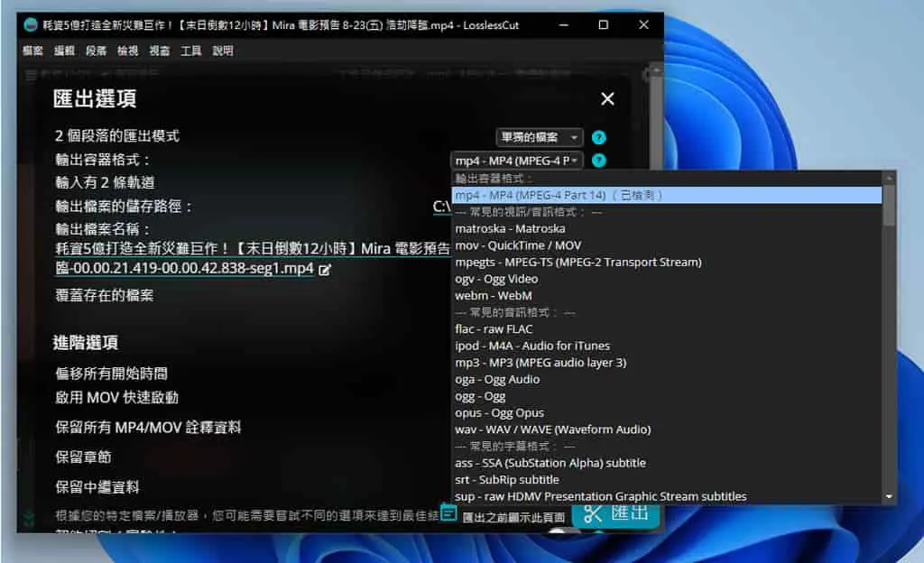Open the 編輯 menu

pyautogui.click(x=64, y=51)
